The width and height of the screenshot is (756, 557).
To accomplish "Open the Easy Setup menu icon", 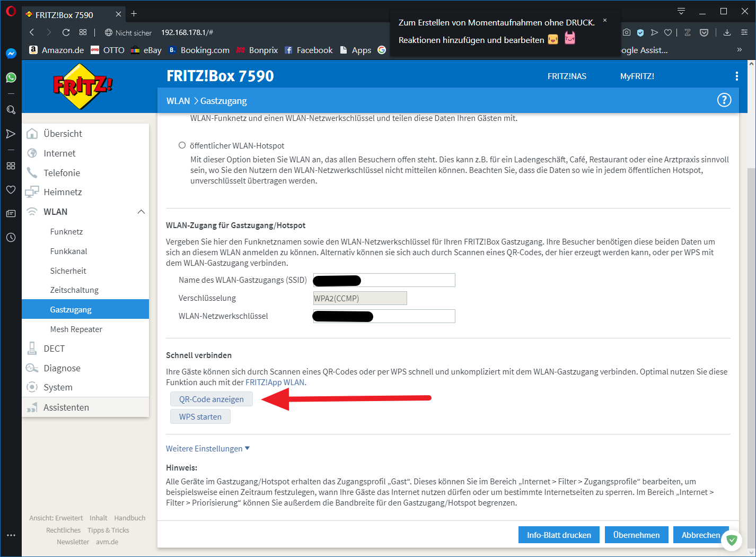I will tap(744, 32).
